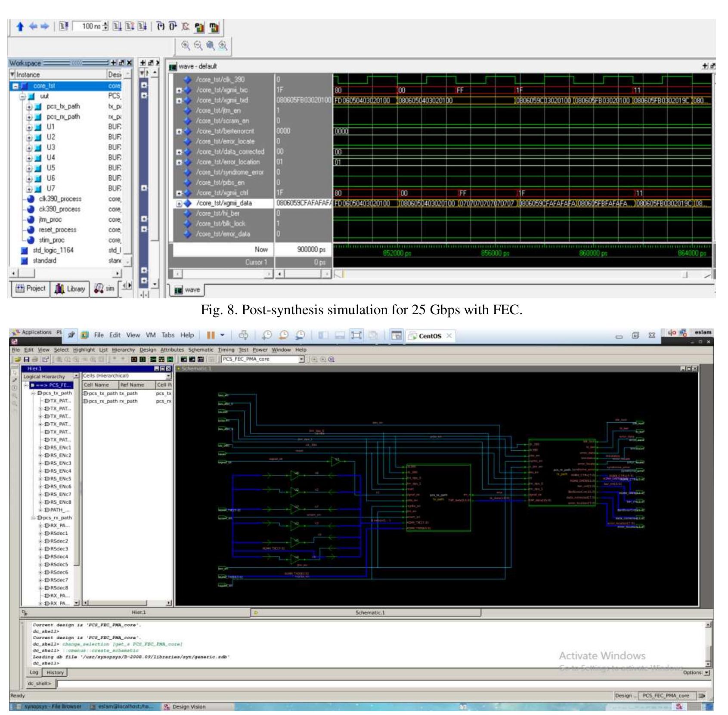Screen dimensions: 728x715
Task: Click the run length stepper arrows
Action: click(x=105, y=27)
